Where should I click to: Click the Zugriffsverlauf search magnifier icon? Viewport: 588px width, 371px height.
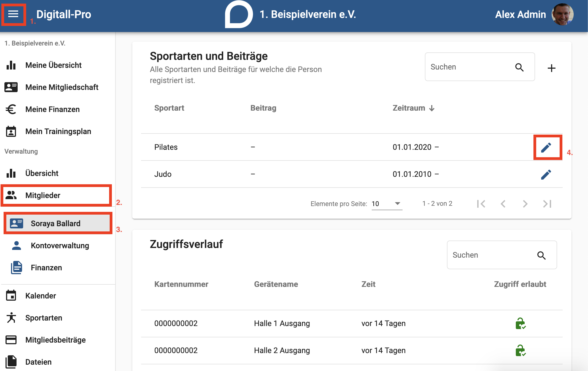pyautogui.click(x=541, y=255)
